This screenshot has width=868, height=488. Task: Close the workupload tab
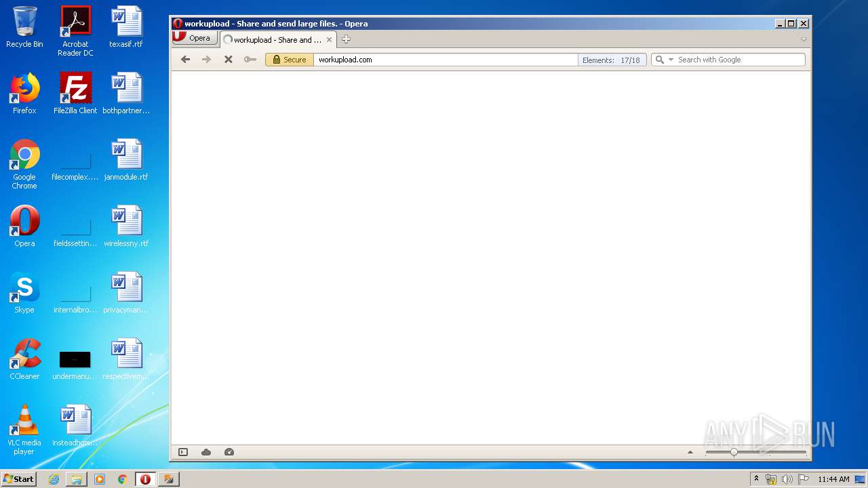pos(330,39)
